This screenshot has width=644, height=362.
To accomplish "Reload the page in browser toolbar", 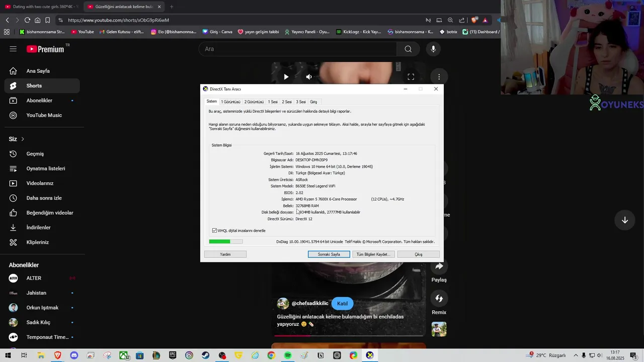I will coord(27,20).
